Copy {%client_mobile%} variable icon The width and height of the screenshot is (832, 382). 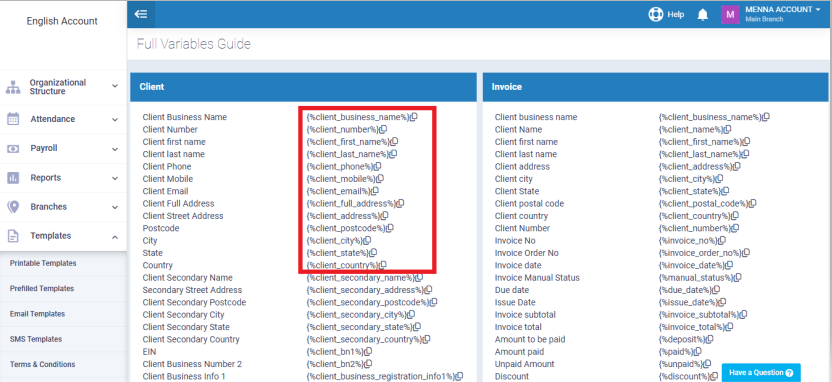379,179
